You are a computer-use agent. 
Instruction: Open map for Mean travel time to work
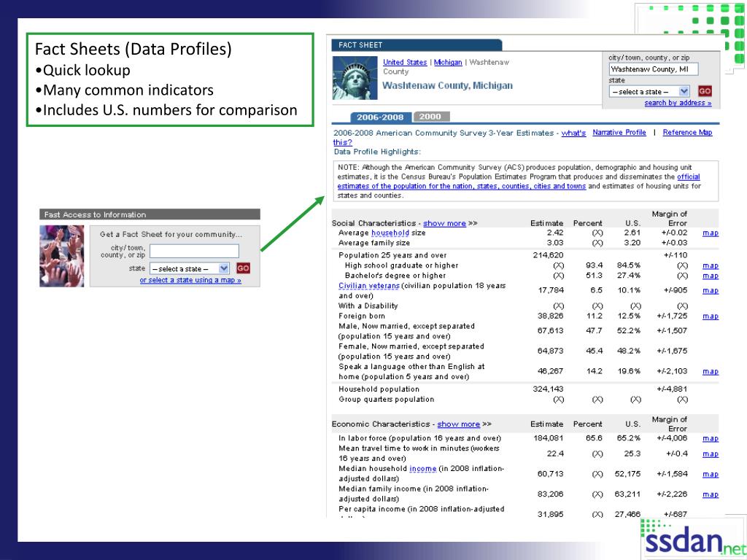tap(711, 454)
